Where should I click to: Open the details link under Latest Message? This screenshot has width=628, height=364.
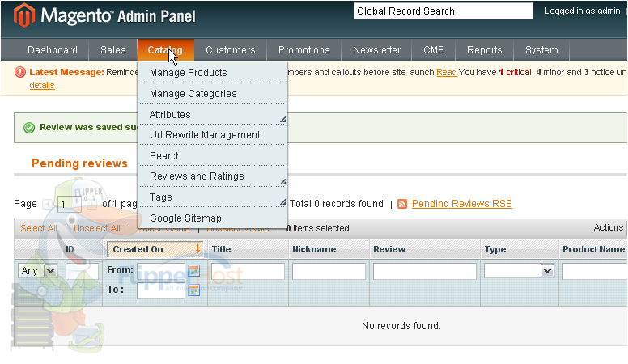[41, 85]
